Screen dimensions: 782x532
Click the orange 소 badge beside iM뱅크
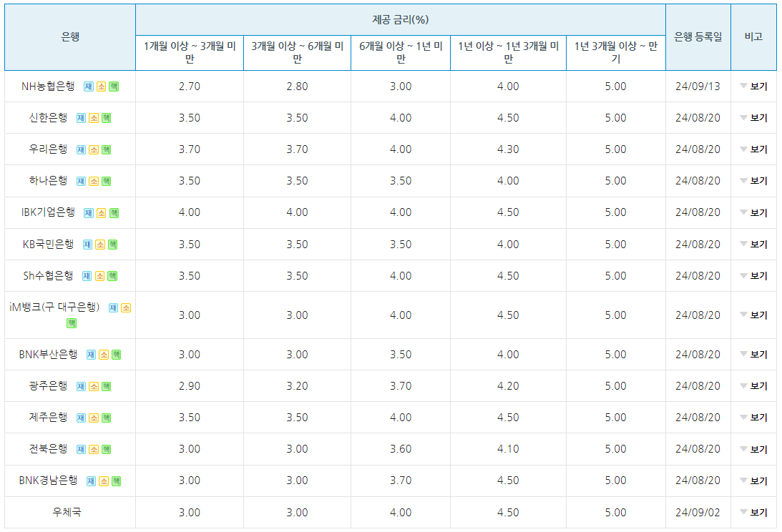pos(126,307)
